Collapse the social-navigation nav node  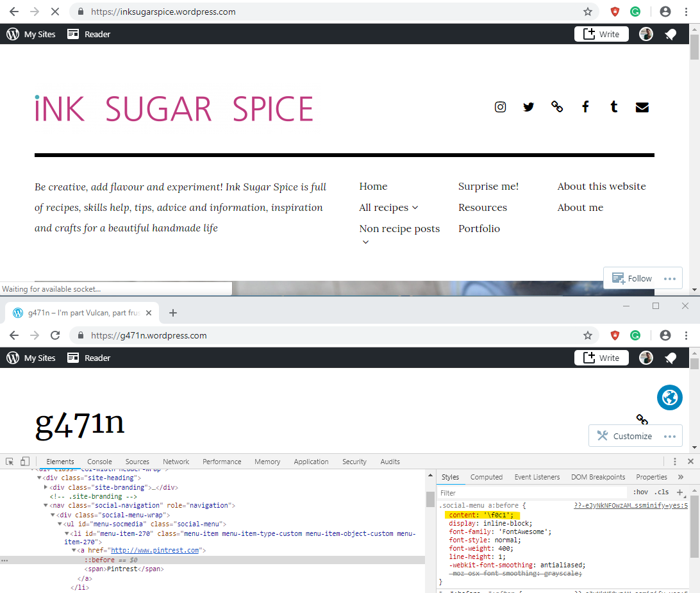click(46, 505)
